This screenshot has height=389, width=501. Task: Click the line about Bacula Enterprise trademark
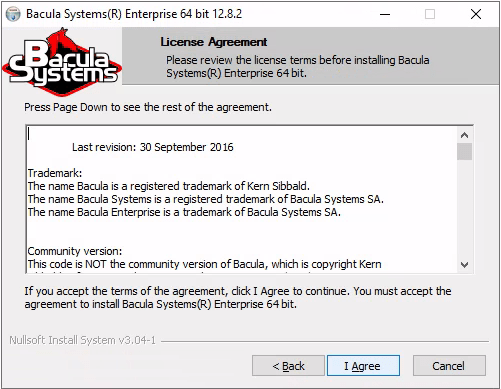(x=184, y=212)
